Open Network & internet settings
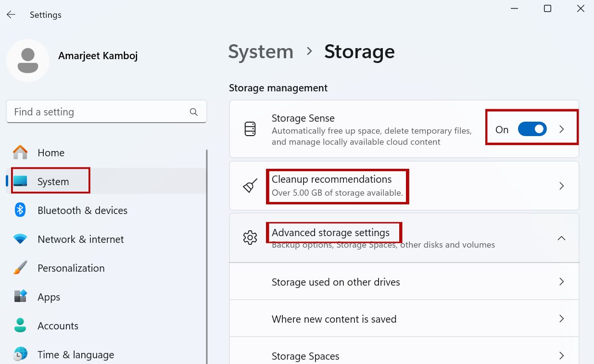Image resolution: width=594 pixels, height=364 pixels. click(x=80, y=239)
